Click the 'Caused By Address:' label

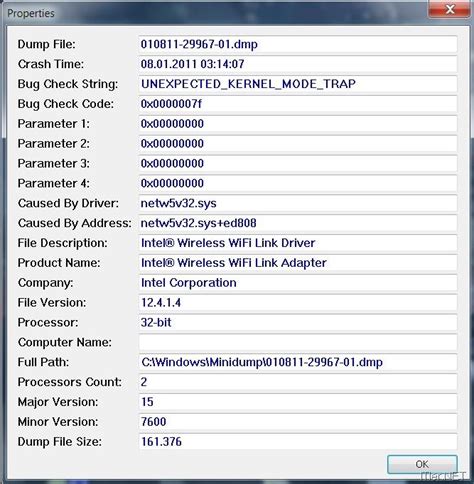(x=75, y=223)
